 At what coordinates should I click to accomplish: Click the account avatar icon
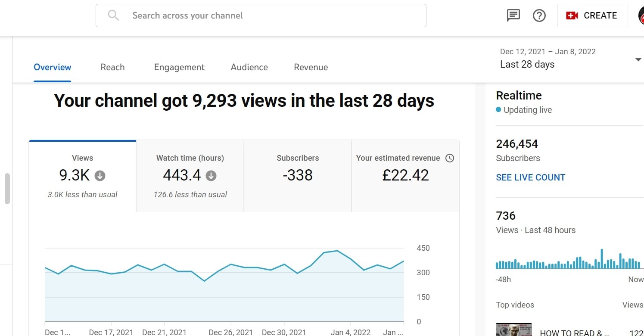641,16
